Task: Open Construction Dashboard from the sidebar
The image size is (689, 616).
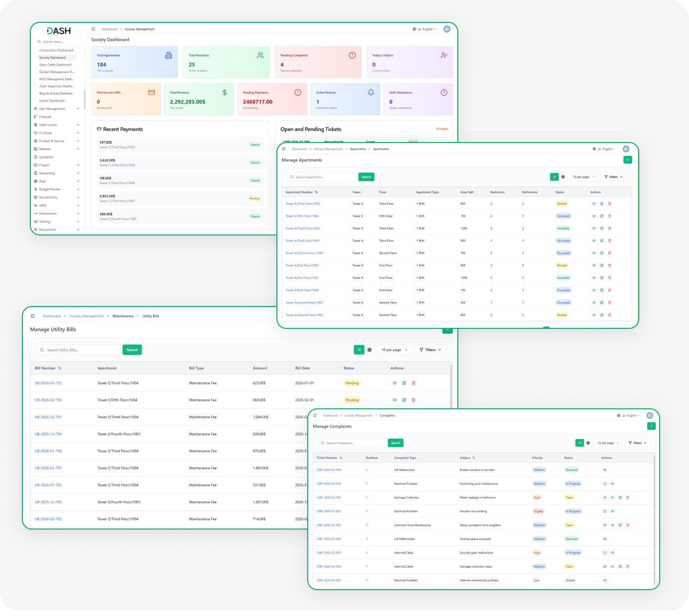Action: pos(56,50)
